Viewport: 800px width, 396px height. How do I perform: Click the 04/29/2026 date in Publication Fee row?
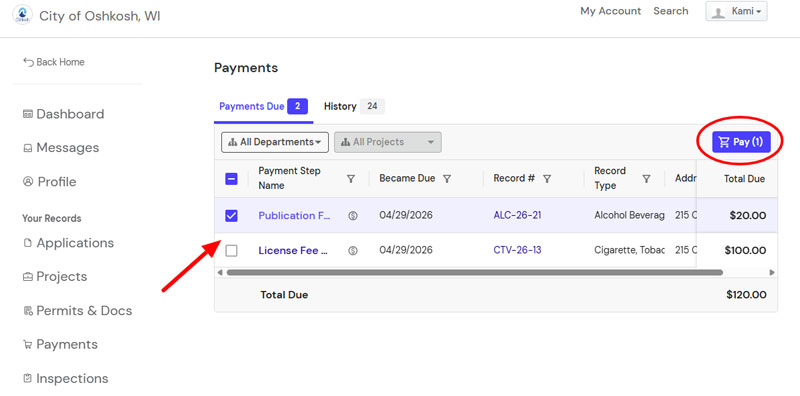click(406, 215)
